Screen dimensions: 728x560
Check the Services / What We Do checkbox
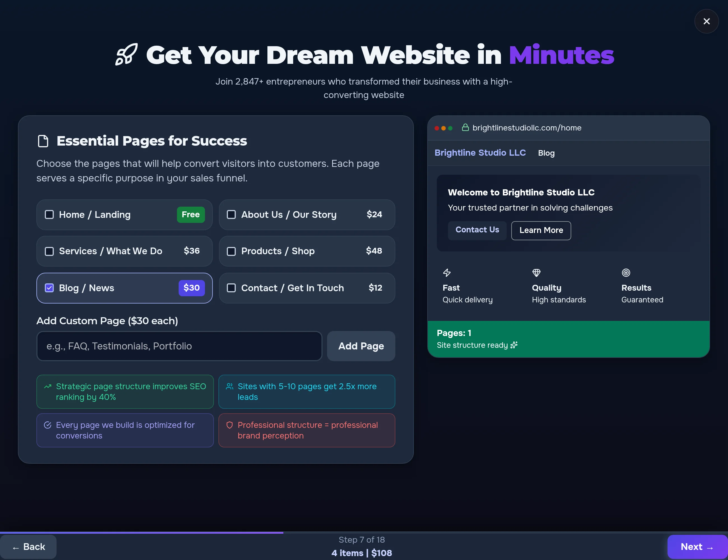point(49,251)
